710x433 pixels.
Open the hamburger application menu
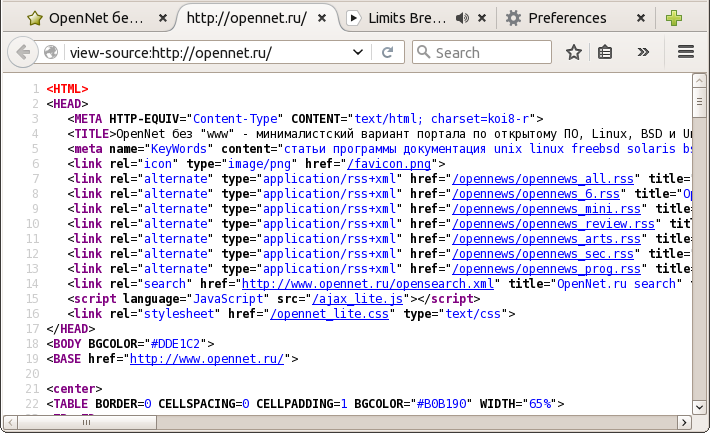[x=686, y=52]
